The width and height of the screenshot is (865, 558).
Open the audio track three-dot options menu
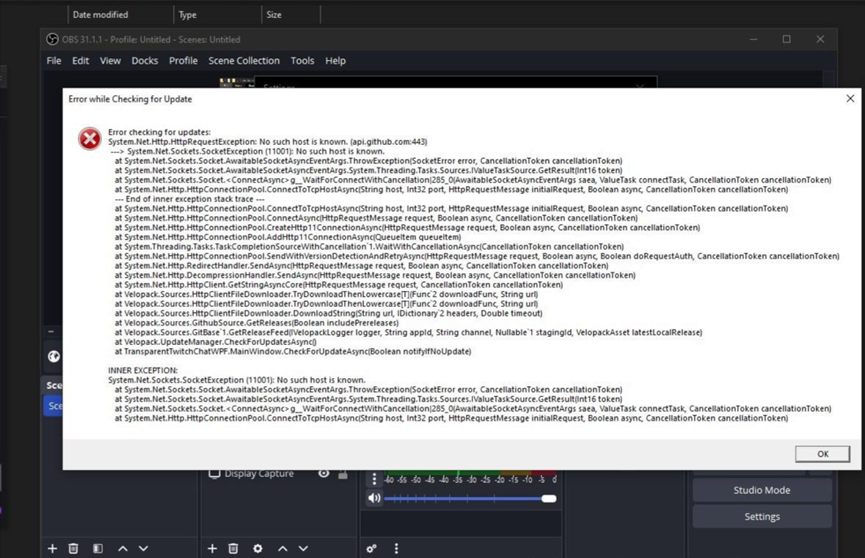pyautogui.click(x=374, y=479)
